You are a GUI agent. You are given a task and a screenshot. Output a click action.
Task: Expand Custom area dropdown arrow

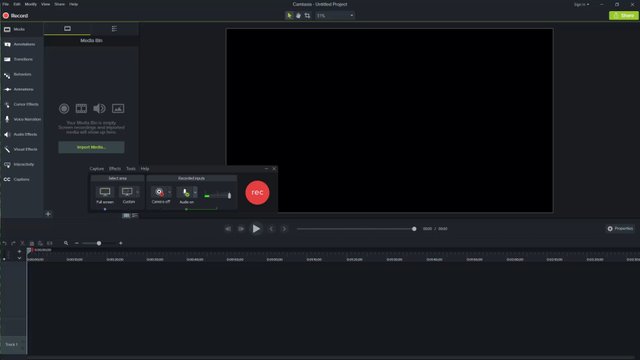coord(138,192)
